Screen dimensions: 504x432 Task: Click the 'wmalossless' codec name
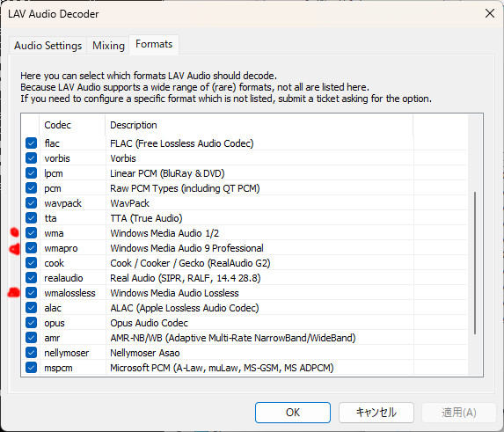(x=69, y=293)
